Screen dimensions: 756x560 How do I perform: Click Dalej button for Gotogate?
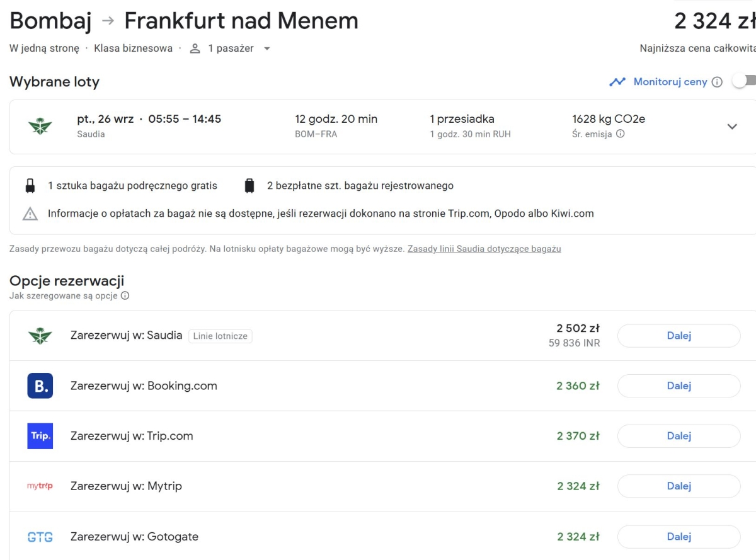click(x=679, y=537)
